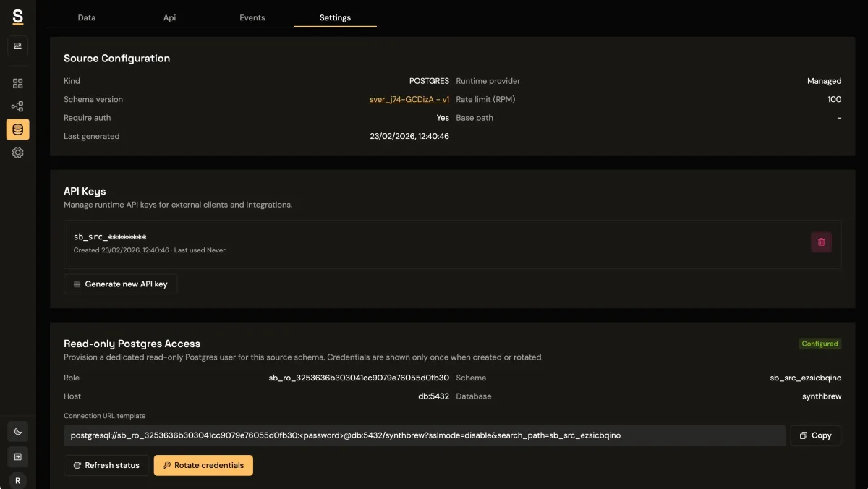Copy the Postgres connection URL
868x489 pixels.
tap(815, 435)
